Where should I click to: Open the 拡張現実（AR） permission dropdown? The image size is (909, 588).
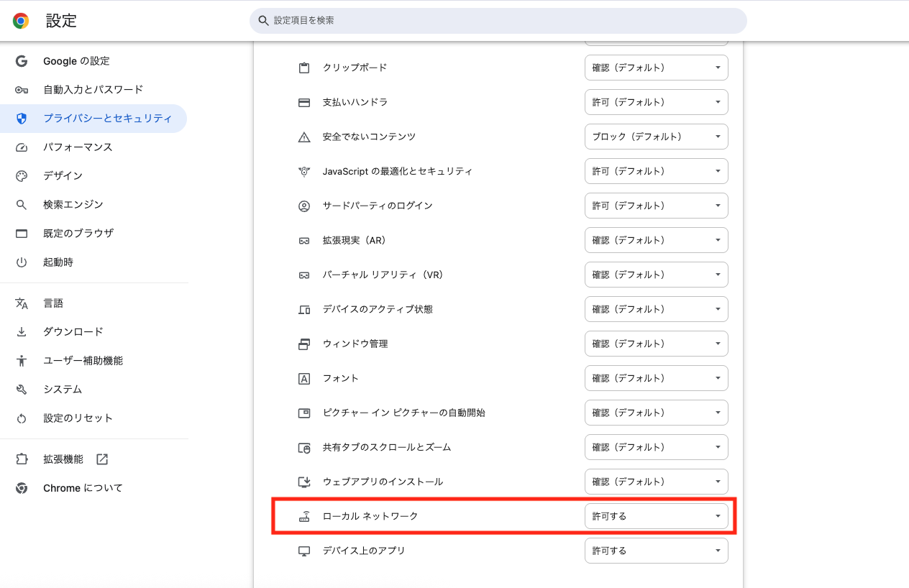coord(657,240)
